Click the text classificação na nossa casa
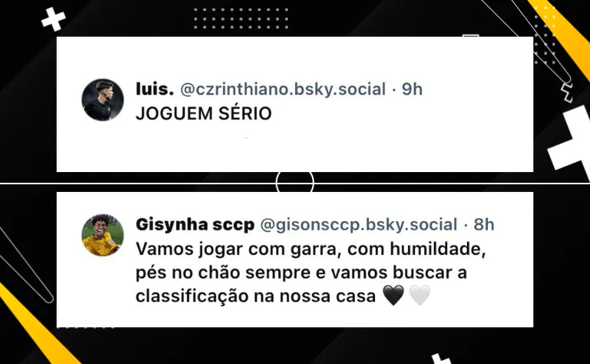 click(x=256, y=296)
